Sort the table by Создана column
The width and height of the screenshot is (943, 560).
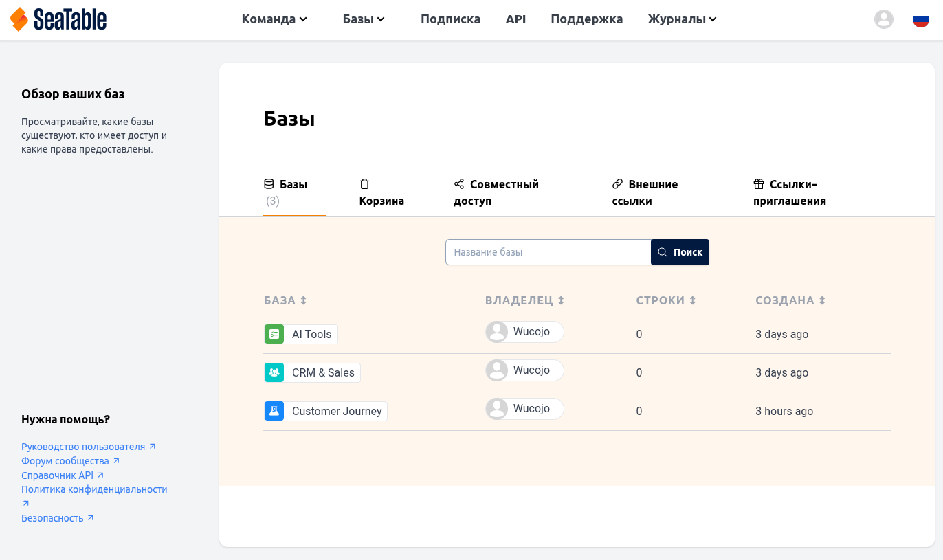click(790, 300)
